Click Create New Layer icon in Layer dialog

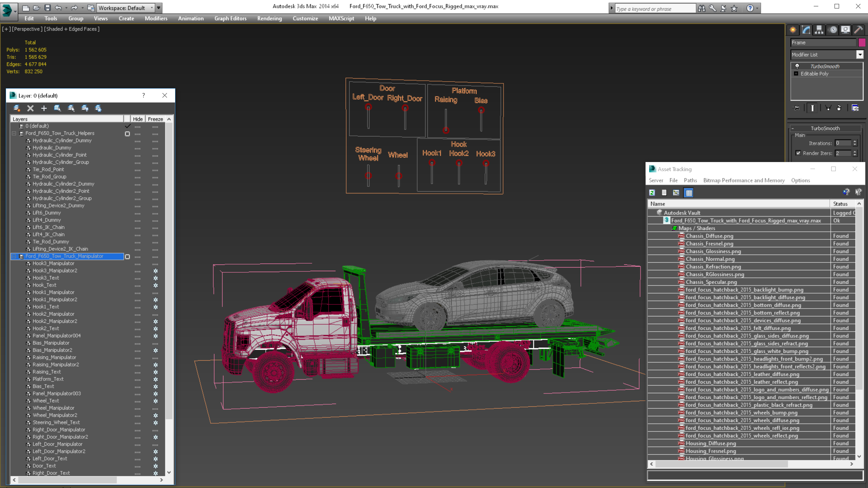coord(17,108)
